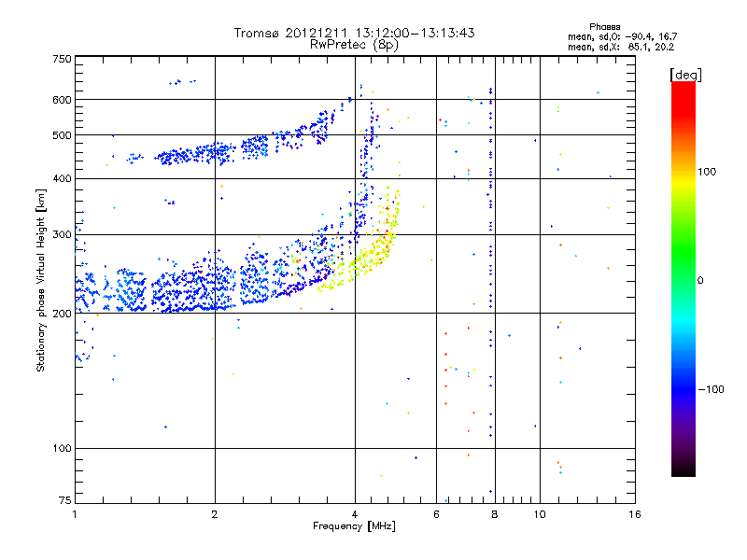Click the x-axis tick label '1'
The width and height of the screenshot is (747, 560).
tap(75, 514)
